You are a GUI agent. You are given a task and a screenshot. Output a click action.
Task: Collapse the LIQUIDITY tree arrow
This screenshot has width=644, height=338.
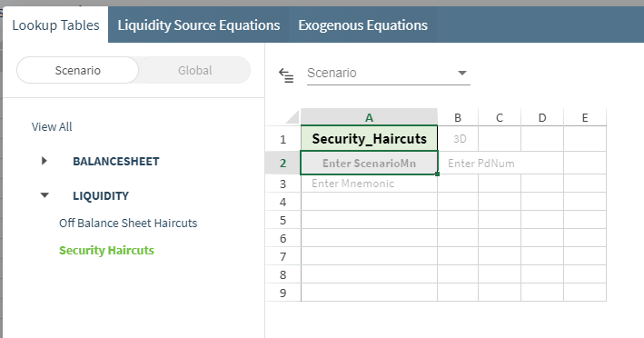(x=45, y=195)
